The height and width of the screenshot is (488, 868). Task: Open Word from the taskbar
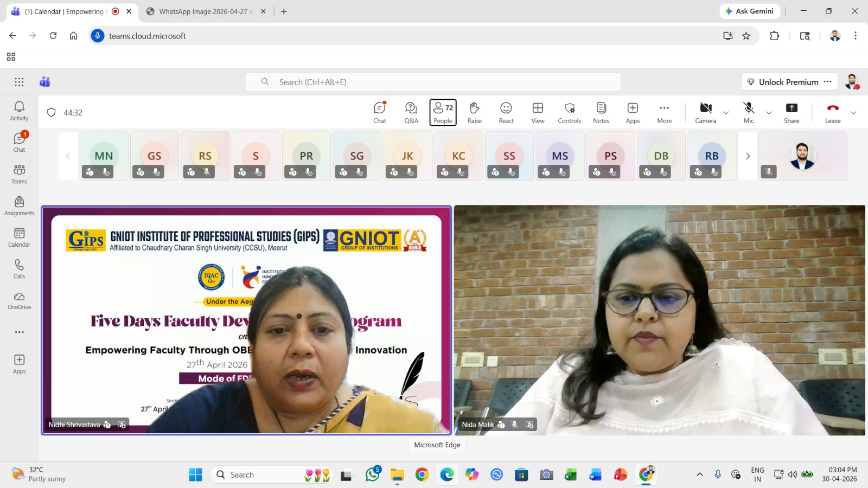point(596,474)
